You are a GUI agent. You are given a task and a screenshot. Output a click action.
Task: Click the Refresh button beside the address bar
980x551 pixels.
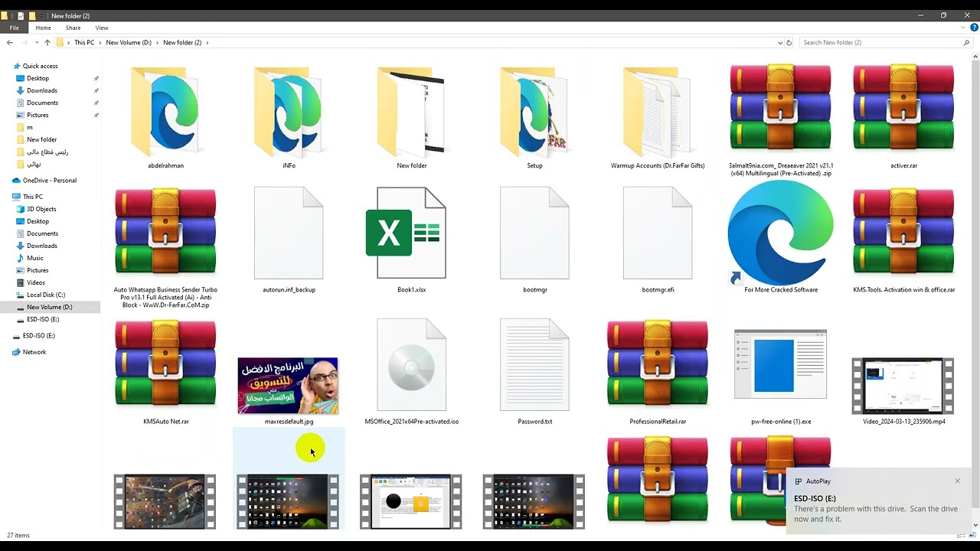tap(791, 43)
